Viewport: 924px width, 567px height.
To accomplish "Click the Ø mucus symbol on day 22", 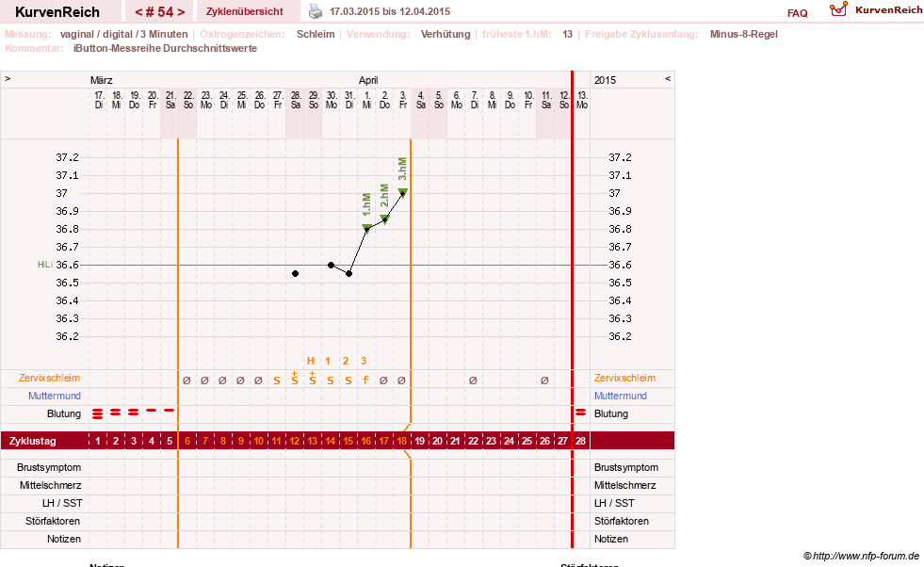I will [x=473, y=381].
